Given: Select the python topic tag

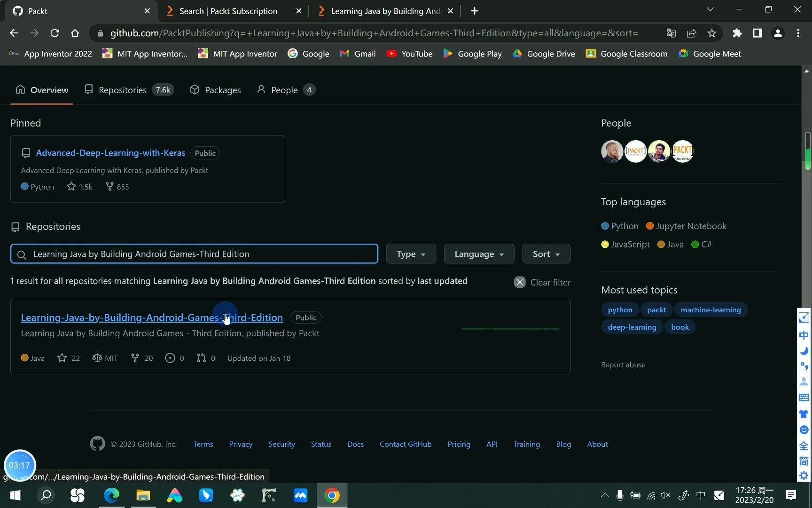Looking at the screenshot, I should pos(620,310).
